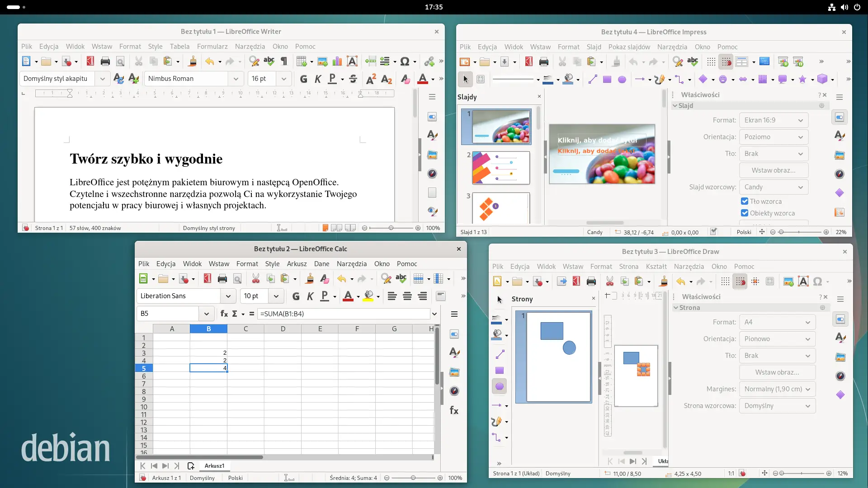The image size is (868, 488).
Task: Click page 1 thumbnail in Draw Strony panel
Action: pos(559,357)
